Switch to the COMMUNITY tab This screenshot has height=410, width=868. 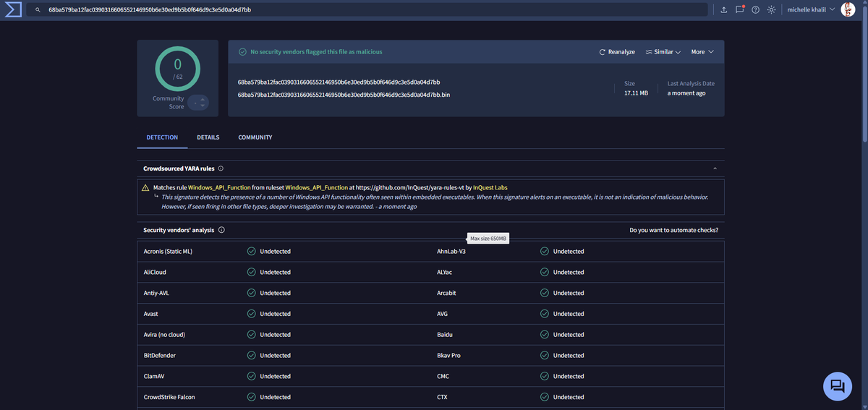coord(255,137)
